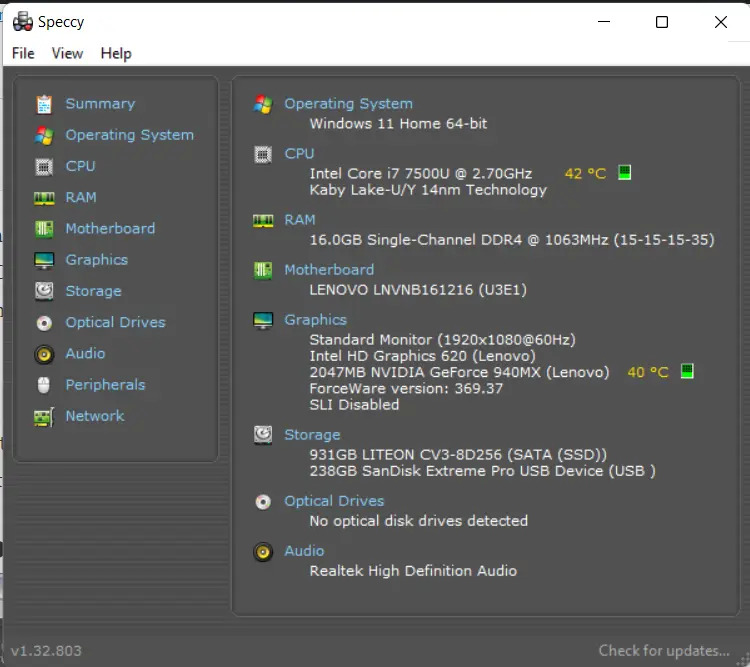Click the RAM heading link in the summary panel

coord(300,220)
